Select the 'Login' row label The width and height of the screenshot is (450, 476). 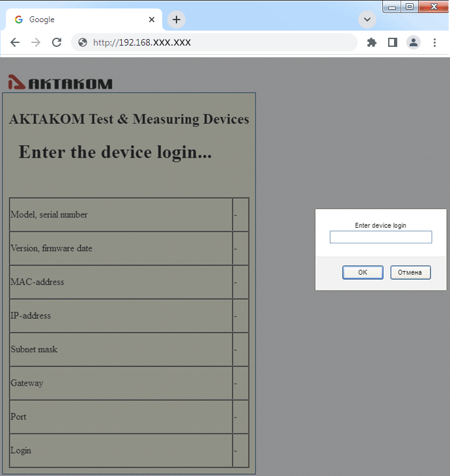click(21, 451)
